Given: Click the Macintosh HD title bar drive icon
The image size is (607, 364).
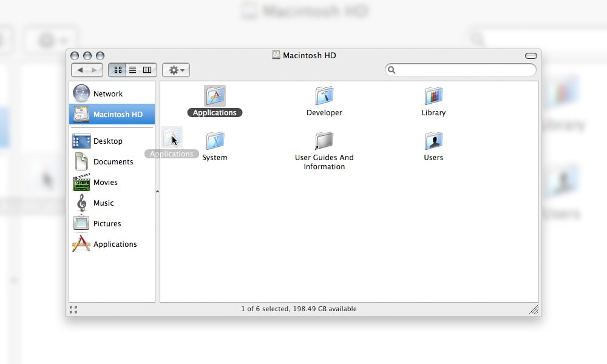Looking at the screenshot, I should coord(276,55).
